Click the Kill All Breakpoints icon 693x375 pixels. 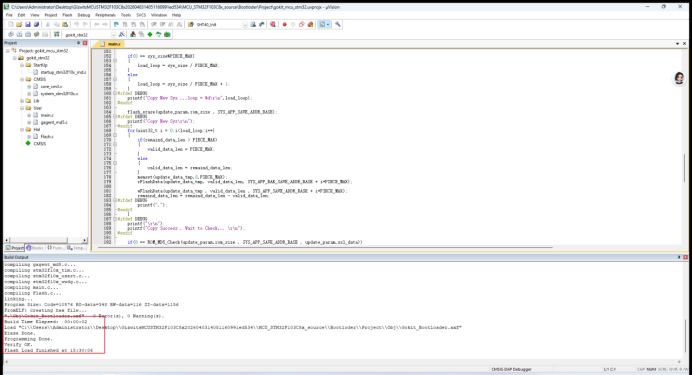pyautogui.click(x=310, y=24)
